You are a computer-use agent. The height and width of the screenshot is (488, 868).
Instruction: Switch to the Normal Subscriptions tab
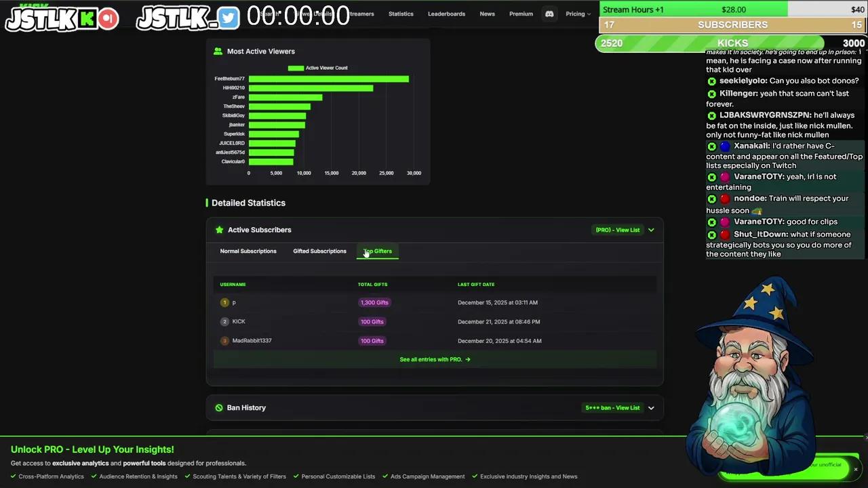(x=248, y=251)
